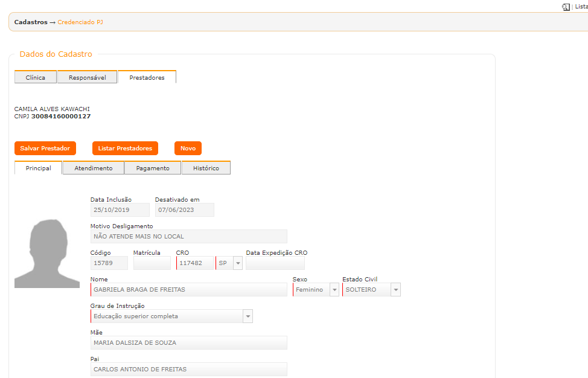Image resolution: width=588 pixels, height=378 pixels.
Task: Click the provider profile photo placeholder
Action: pos(47,254)
